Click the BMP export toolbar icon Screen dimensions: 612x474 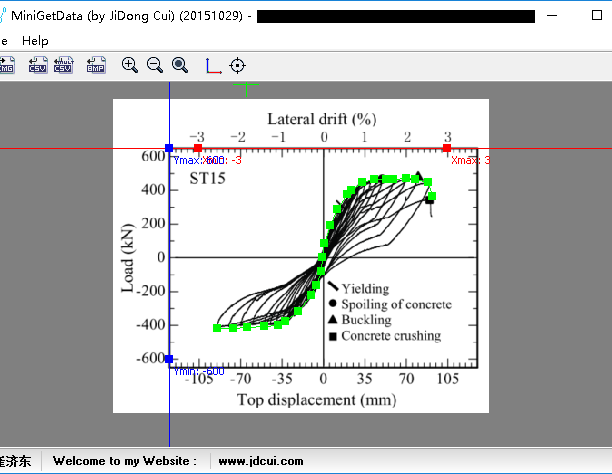pos(96,66)
